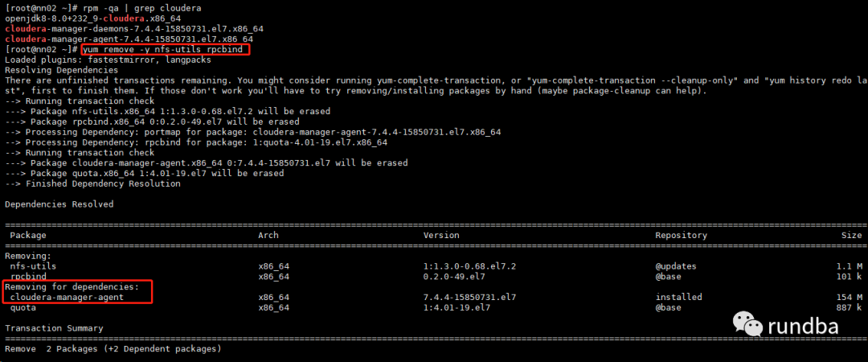Click the Transaction Summary heading

[x=54, y=328]
